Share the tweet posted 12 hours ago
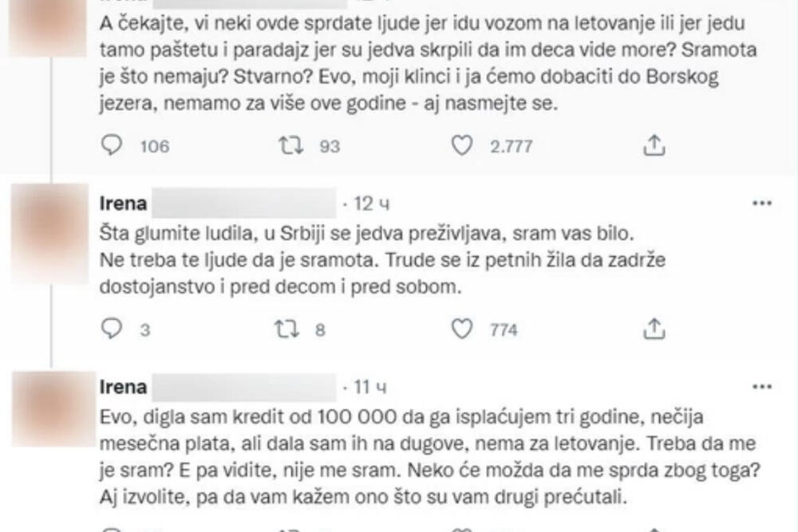The width and height of the screenshot is (798, 532). [654, 328]
